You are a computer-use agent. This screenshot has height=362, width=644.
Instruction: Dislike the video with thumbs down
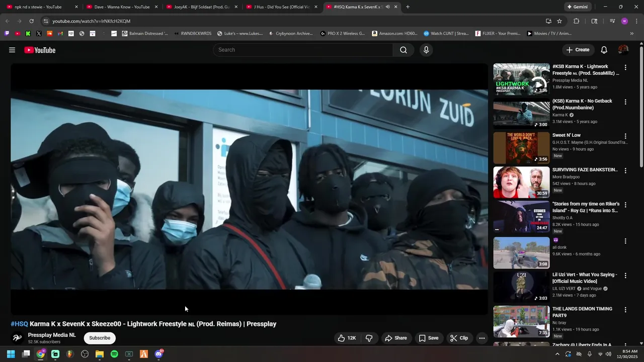pos(369,338)
